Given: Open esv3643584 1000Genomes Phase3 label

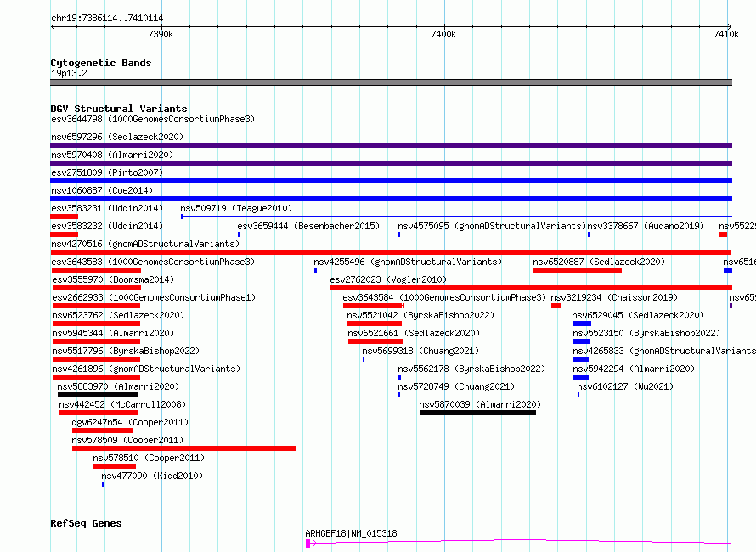Looking at the screenshot, I should point(444,297).
